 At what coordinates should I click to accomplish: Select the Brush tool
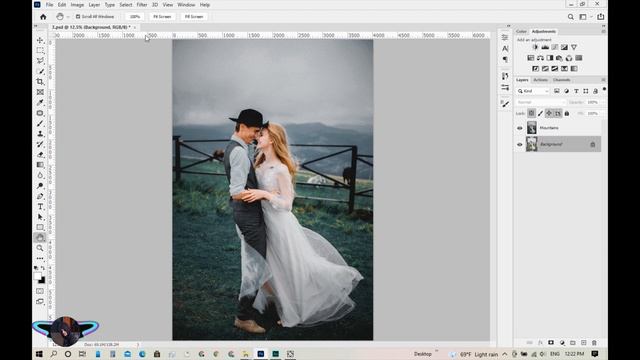tap(40, 123)
